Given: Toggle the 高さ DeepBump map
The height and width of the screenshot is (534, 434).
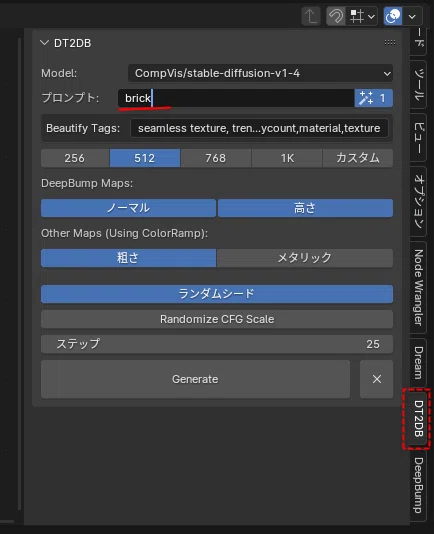Looking at the screenshot, I should pyautogui.click(x=305, y=208).
